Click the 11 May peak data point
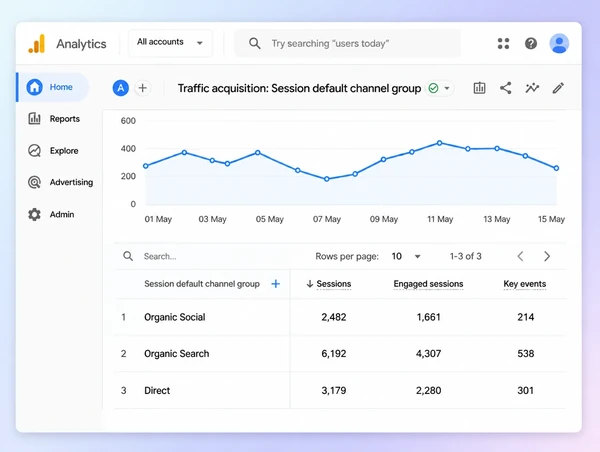Image resolution: width=600 pixels, height=452 pixels. pos(440,143)
